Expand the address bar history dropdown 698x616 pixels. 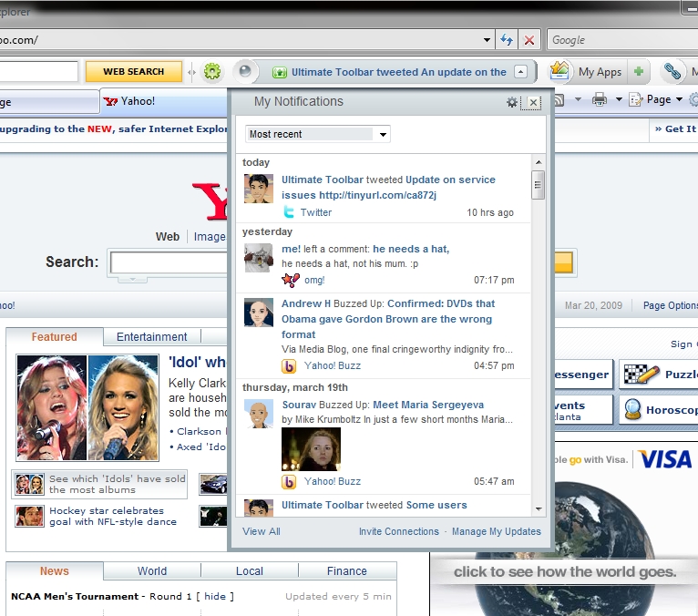pos(488,40)
